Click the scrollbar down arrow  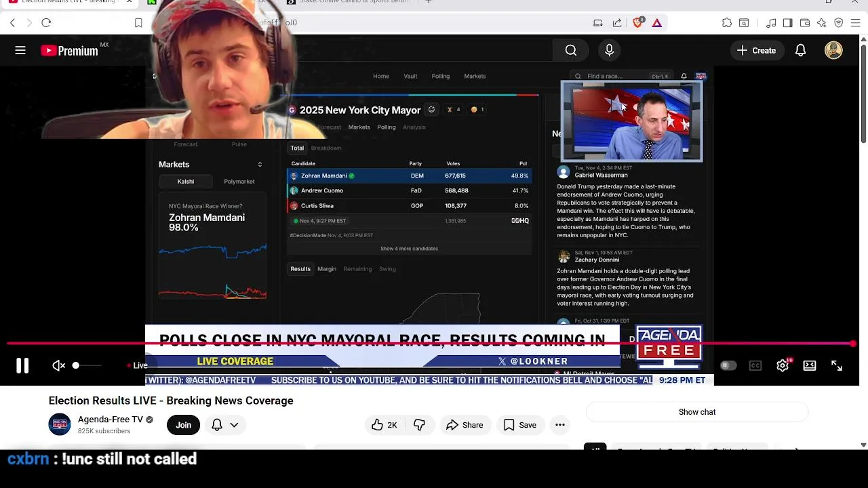tap(863, 445)
